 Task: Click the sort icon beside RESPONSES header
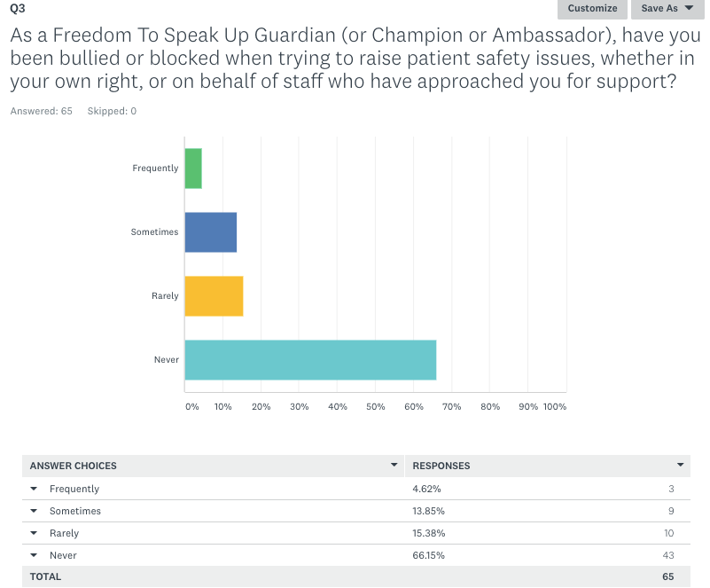tap(681, 466)
